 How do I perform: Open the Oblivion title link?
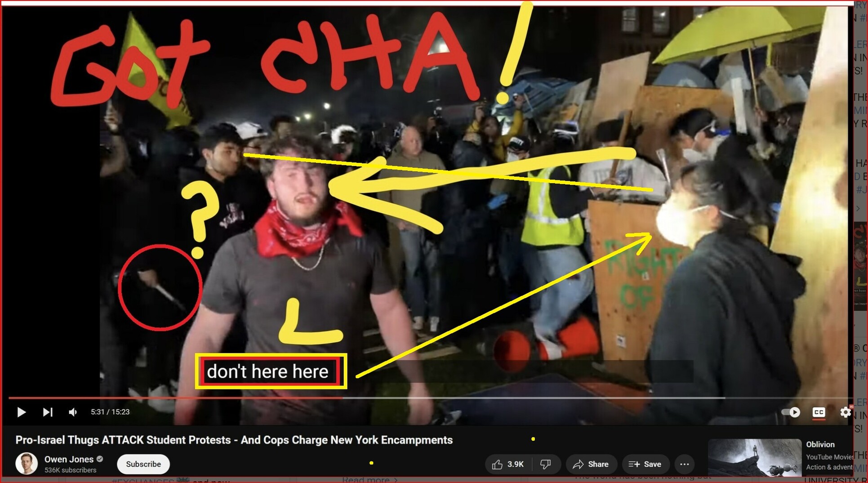820,444
